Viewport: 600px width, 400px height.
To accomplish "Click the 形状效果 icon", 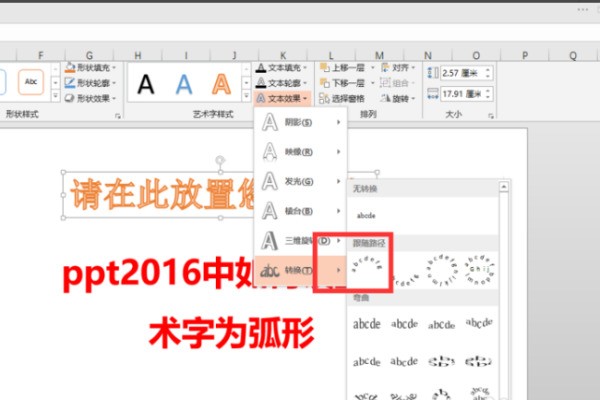I will (x=70, y=98).
